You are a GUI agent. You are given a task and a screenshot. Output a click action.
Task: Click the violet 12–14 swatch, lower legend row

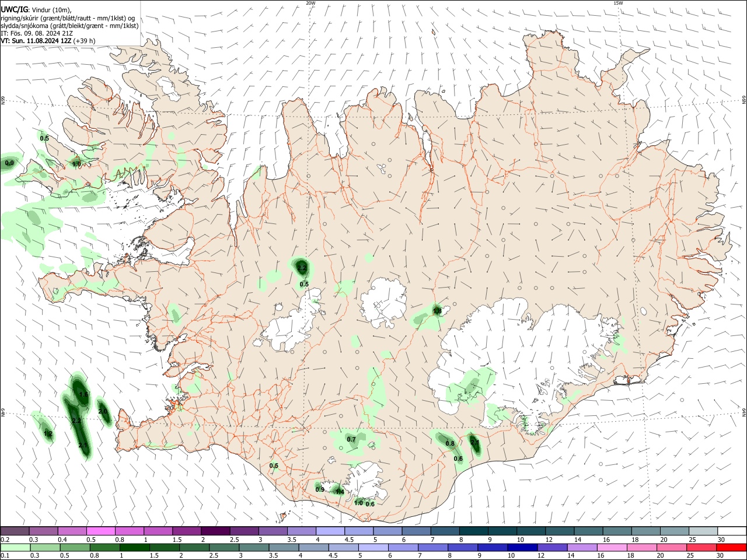tap(552, 548)
